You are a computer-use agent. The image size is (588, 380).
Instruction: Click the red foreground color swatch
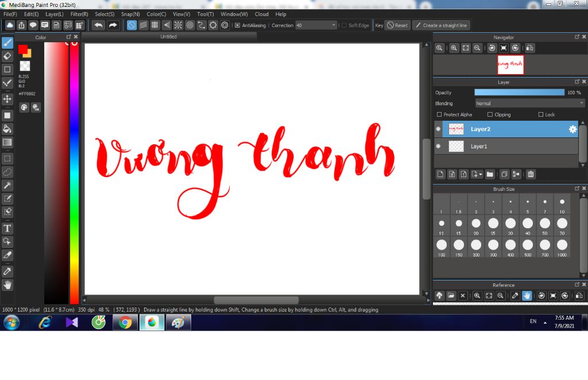tap(23, 49)
